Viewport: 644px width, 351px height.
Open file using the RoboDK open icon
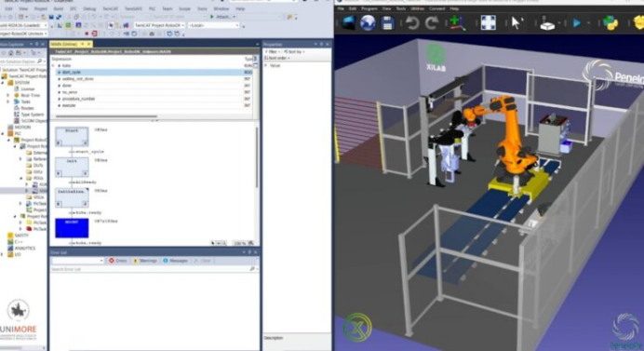[x=347, y=22]
